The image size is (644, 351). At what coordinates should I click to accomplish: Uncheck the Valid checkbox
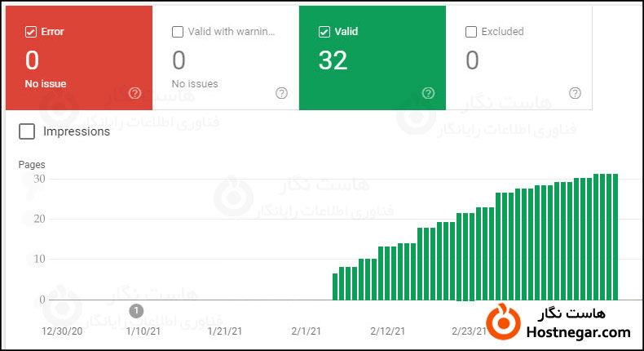pyautogui.click(x=324, y=32)
